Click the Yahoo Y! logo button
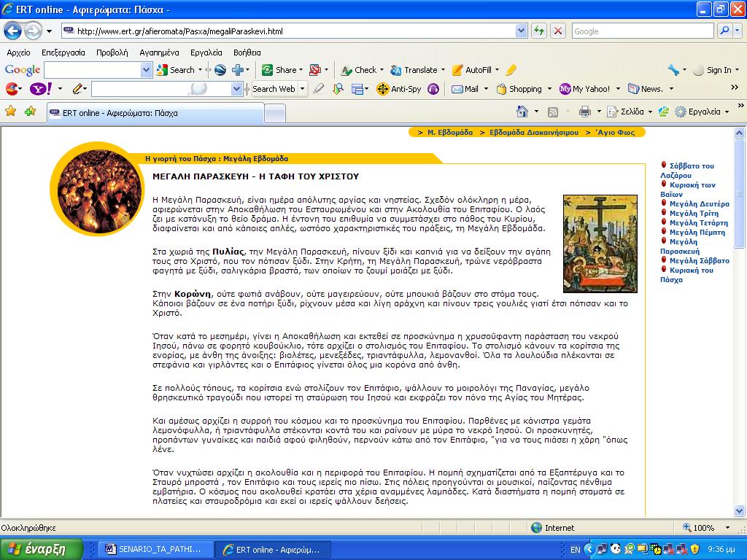The image size is (747, 560). tap(41, 88)
